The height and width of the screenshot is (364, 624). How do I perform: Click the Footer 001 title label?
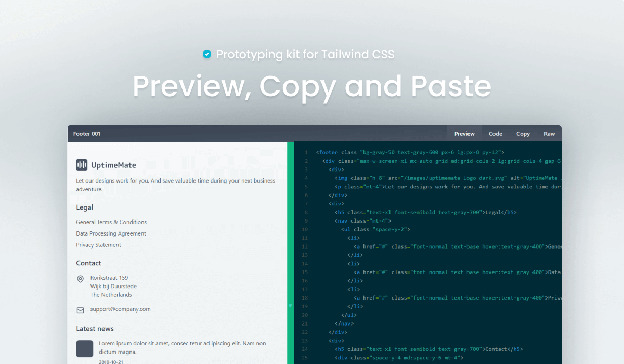86,133
